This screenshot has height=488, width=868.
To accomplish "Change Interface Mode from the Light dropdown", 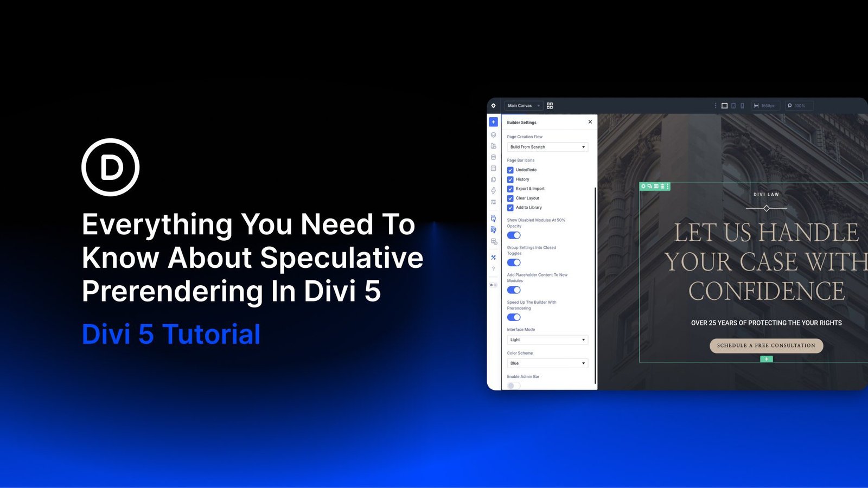I will coord(547,339).
